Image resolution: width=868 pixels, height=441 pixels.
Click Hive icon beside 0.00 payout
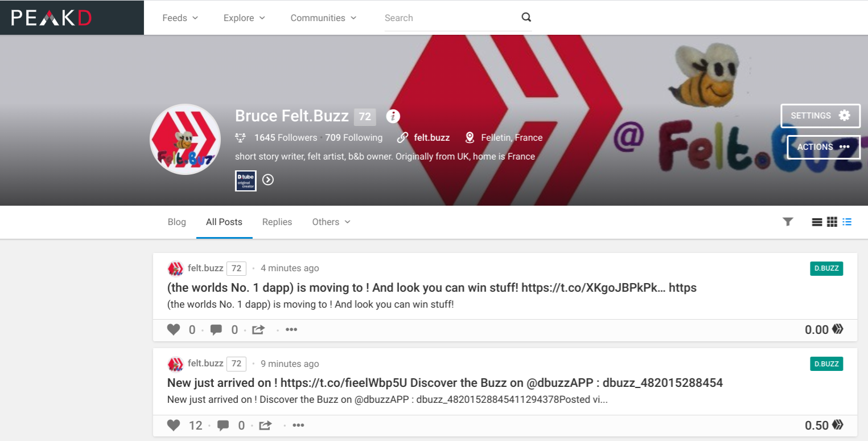[x=838, y=329]
